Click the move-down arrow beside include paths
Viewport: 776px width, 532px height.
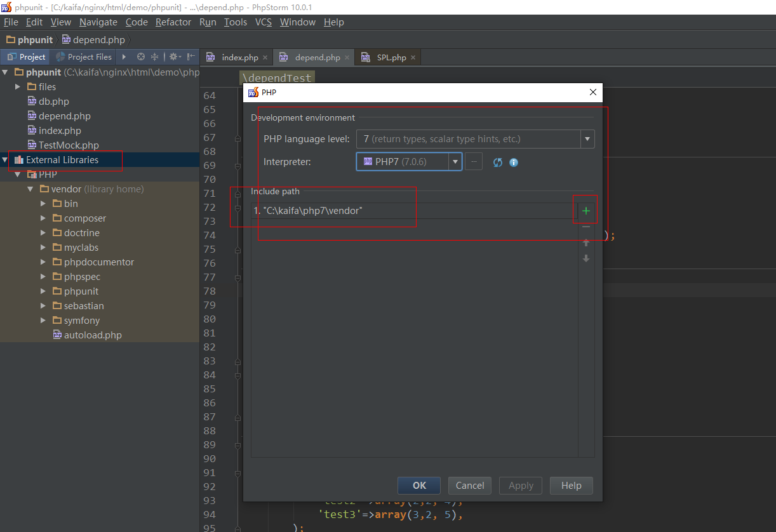click(585, 258)
